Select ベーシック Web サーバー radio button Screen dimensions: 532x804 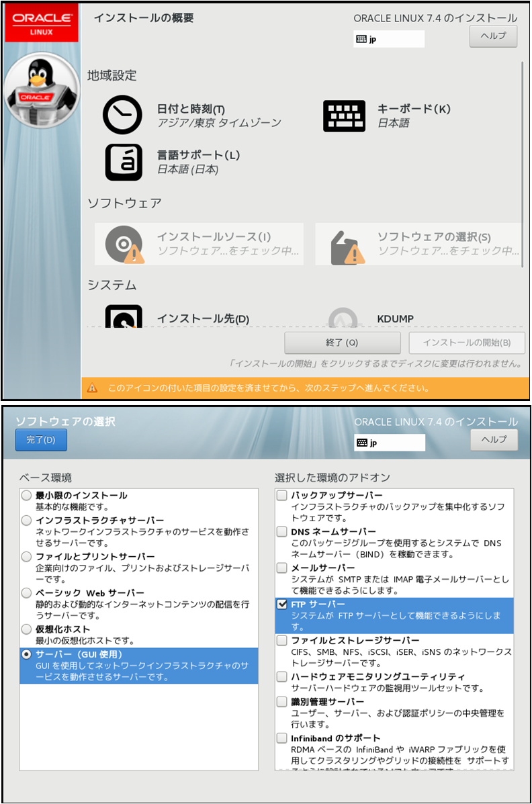pyautogui.click(x=27, y=592)
